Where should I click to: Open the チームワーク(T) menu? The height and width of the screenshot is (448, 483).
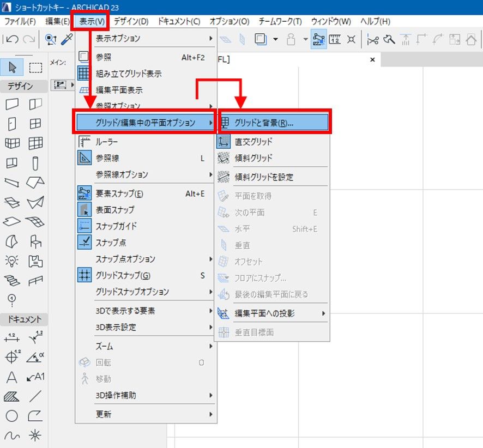pos(280,21)
